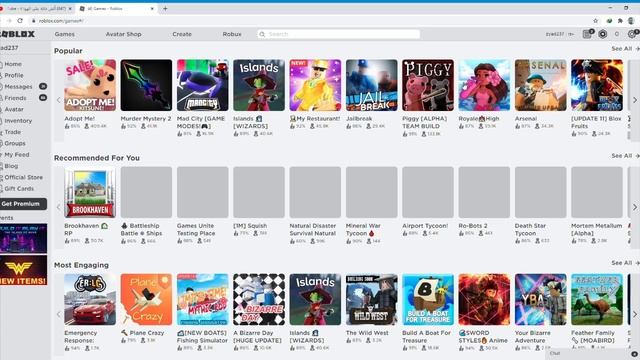Image resolution: width=640 pixels, height=360 pixels.
Task: Click the Games menu item
Action: coord(64,34)
